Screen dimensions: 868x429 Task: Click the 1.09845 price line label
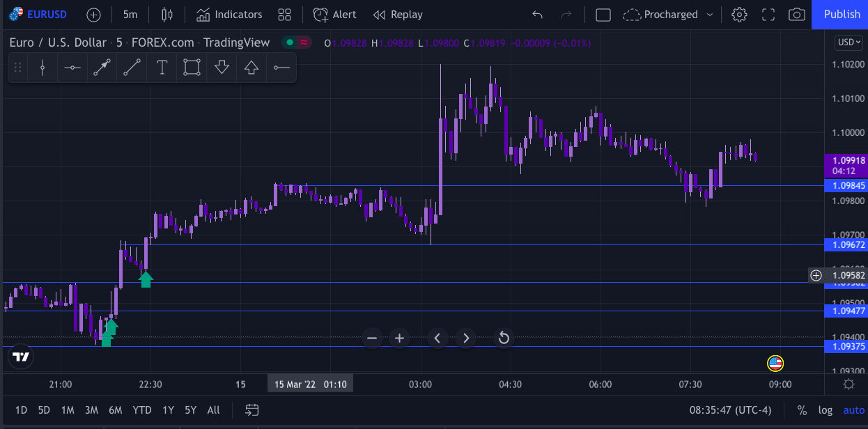846,186
